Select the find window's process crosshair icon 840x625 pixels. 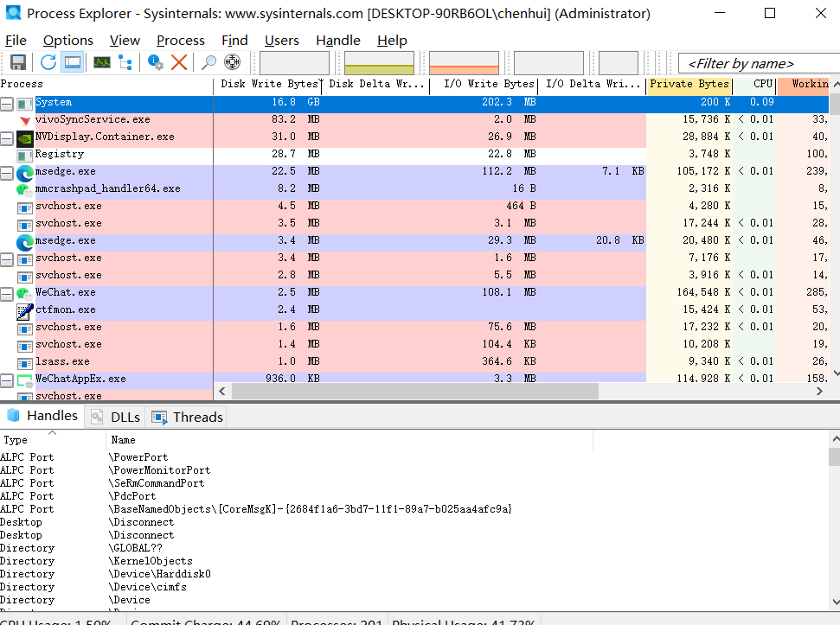point(232,62)
